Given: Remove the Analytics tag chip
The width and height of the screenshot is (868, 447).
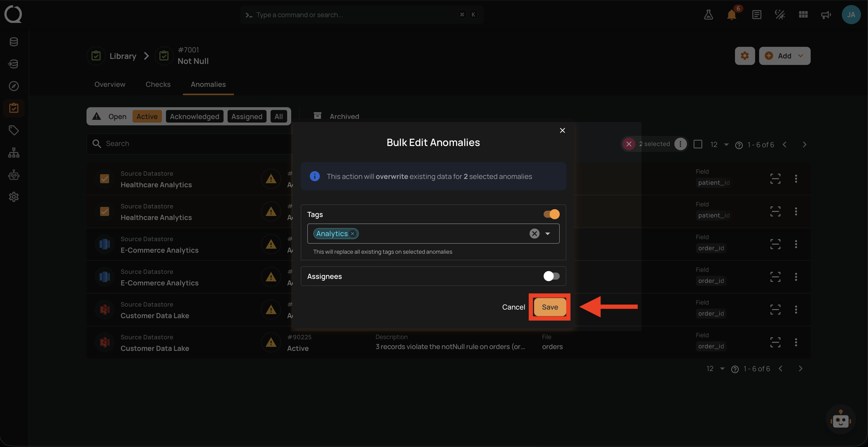Looking at the screenshot, I should tap(353, 234).
